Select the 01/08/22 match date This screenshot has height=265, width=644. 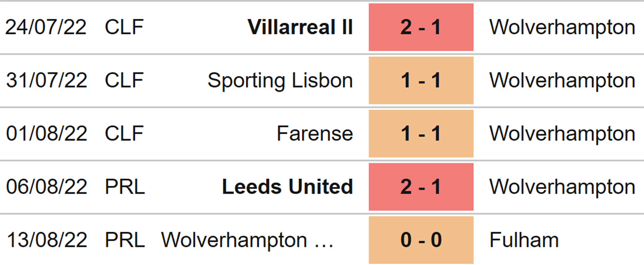click(x=46, y=134)
